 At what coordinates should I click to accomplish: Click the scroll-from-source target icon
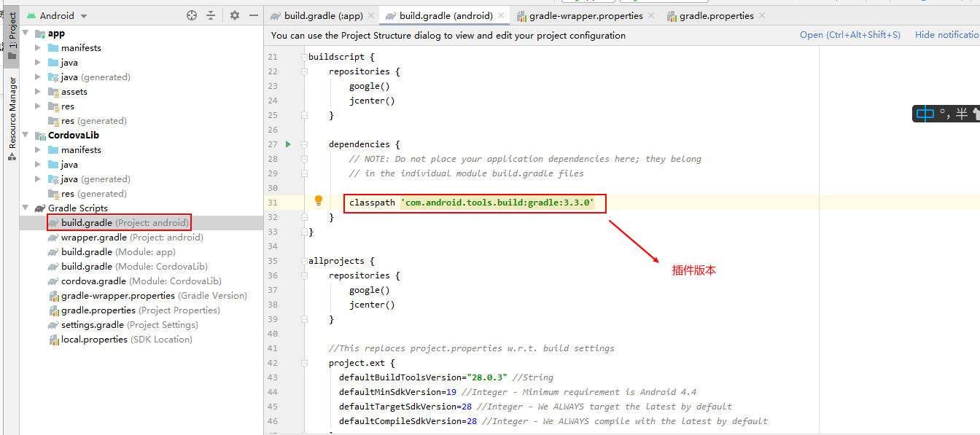coord(192,15)
